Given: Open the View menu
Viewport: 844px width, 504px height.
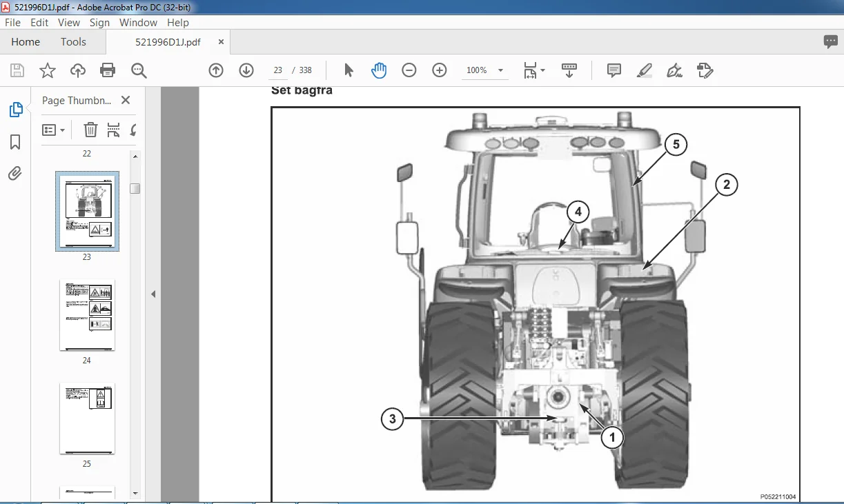Looking at the screenshot, I should [x=69, y=22].
